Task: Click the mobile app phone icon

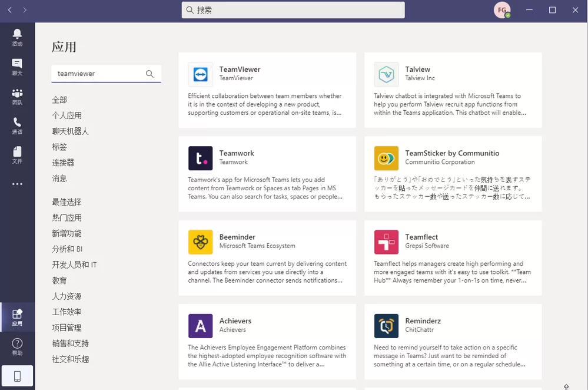Action: coord(17,375)
